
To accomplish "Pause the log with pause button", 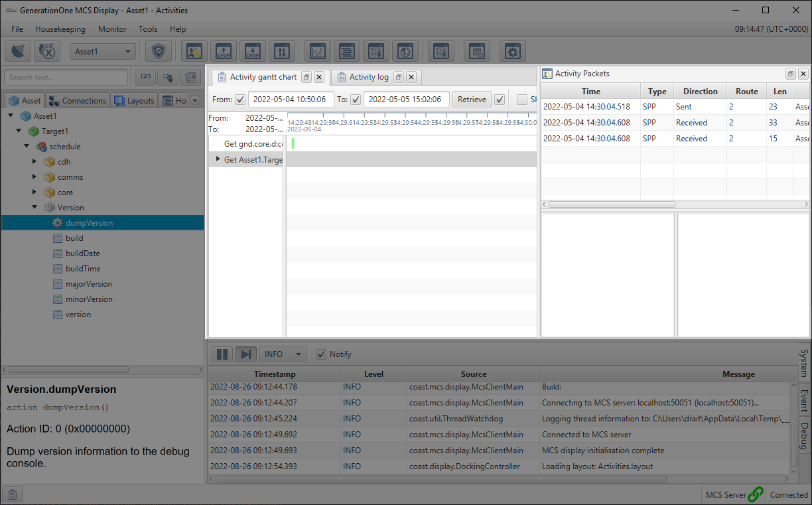I will 222,354.
